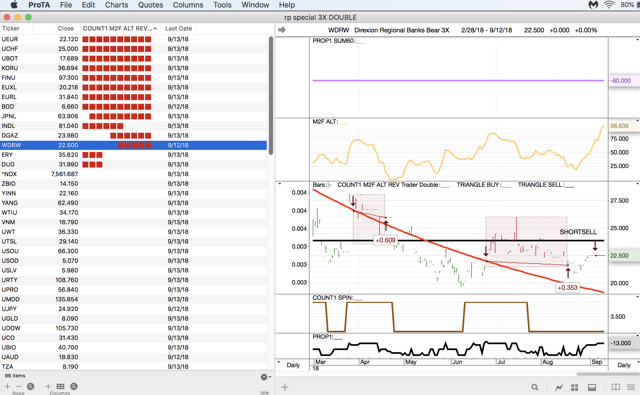Screen dimensions: 640x395
Task: Select the YANG ticker row
Action: tap(133, 203)
